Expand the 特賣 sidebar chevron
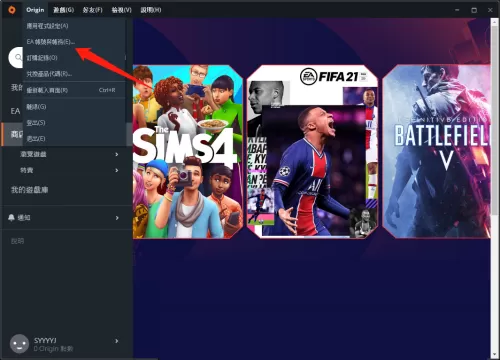Viewport: 500px width, 360px height. [117, 170]
